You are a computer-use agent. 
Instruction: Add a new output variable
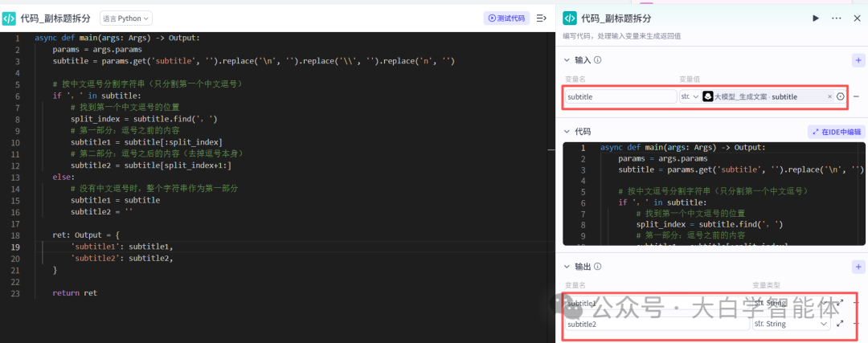[x=858, y=267]
